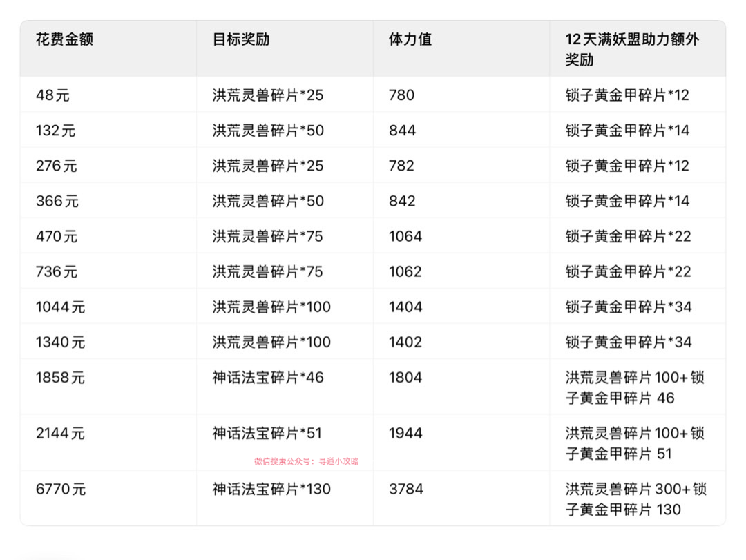The width and height of the screenshot is (746, 560).
Task: Select the 1858元 amount cell
Action: click(x=61, y=378)
